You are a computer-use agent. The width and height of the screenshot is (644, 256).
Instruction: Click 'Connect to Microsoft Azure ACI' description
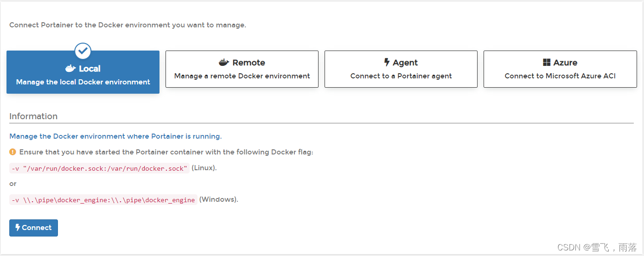click(560, 76)
